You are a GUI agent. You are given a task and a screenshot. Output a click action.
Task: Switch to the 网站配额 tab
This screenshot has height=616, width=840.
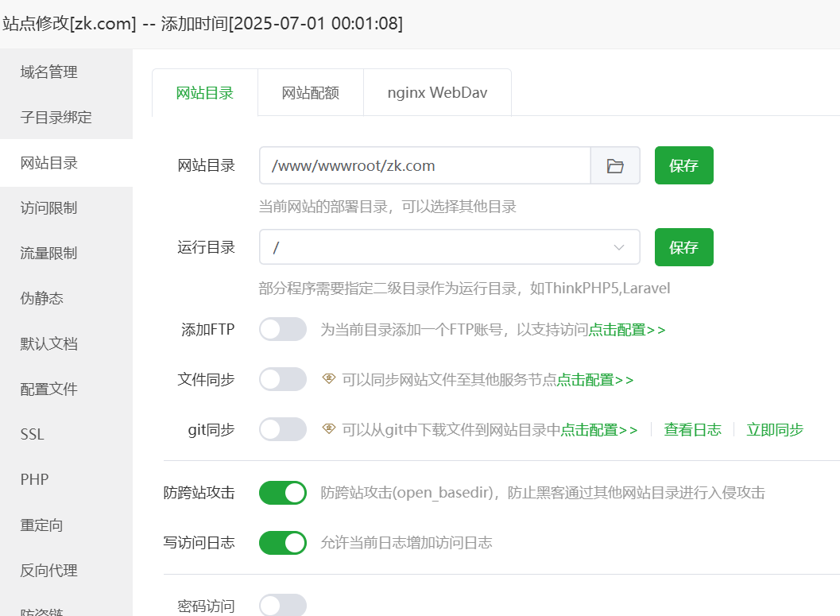(310, 91)
